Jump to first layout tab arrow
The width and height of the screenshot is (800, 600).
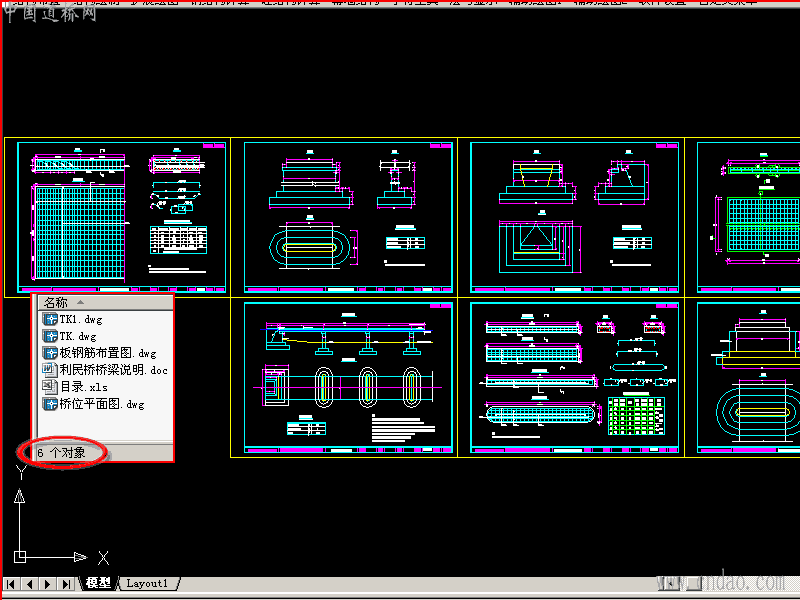(x=11, y=584)
